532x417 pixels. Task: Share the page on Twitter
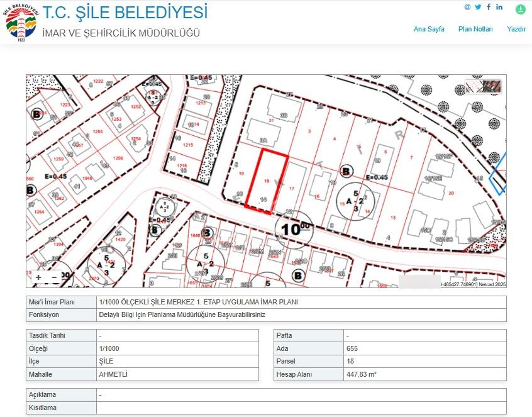coord(478,7)
